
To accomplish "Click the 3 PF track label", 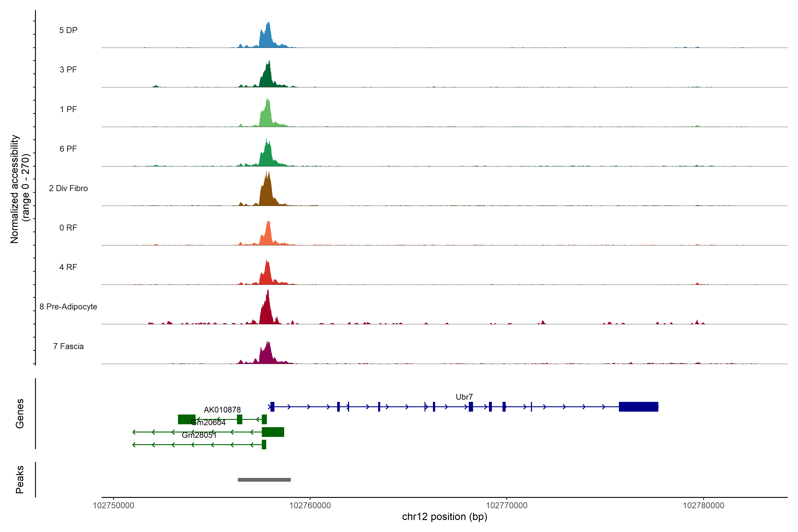I will pyautogui.click(x=68, y=70).
